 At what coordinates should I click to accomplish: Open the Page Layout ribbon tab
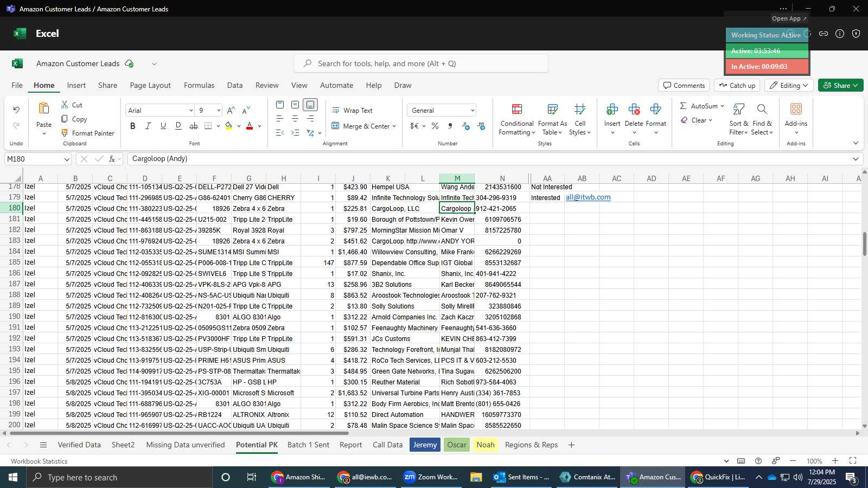(x=150, y=85)
